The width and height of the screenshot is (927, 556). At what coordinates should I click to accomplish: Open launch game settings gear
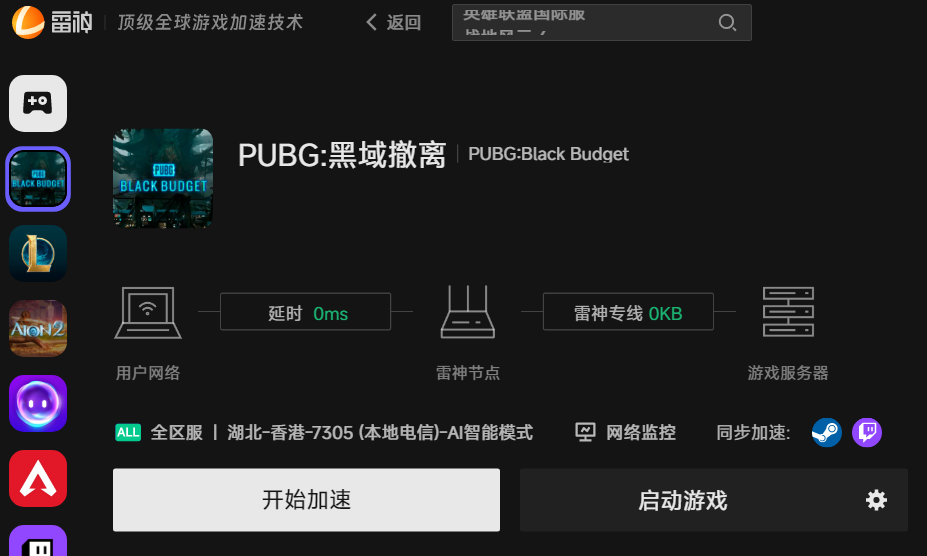[x=876, y=500]
